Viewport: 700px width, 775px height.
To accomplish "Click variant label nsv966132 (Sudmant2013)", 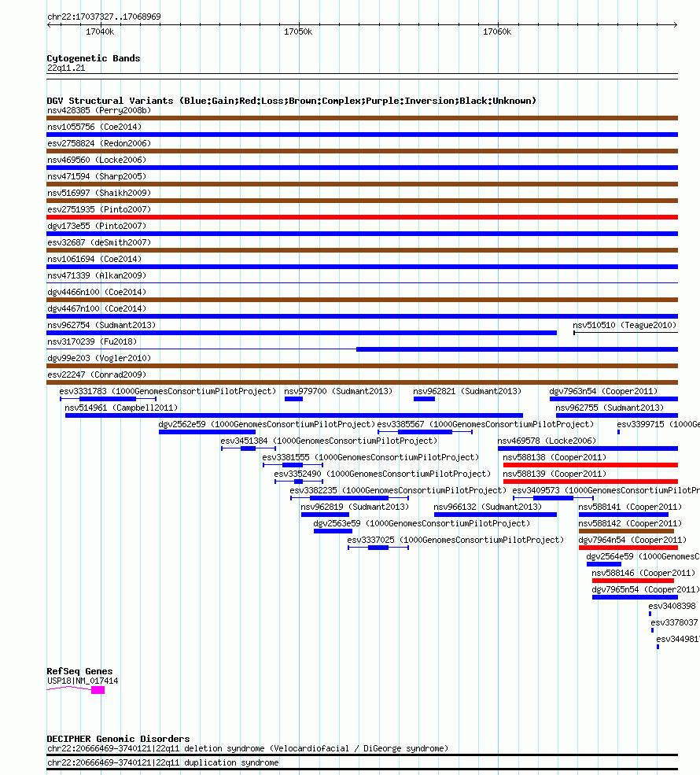I will (x=488, y=507).
